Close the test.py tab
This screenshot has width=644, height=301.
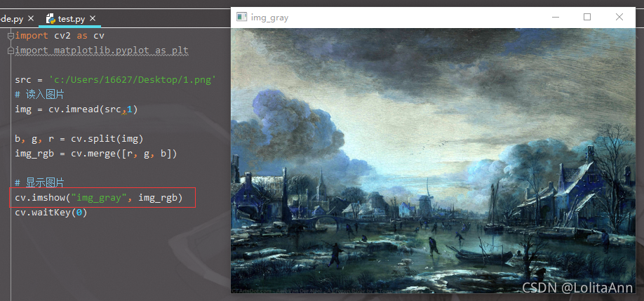93,18
